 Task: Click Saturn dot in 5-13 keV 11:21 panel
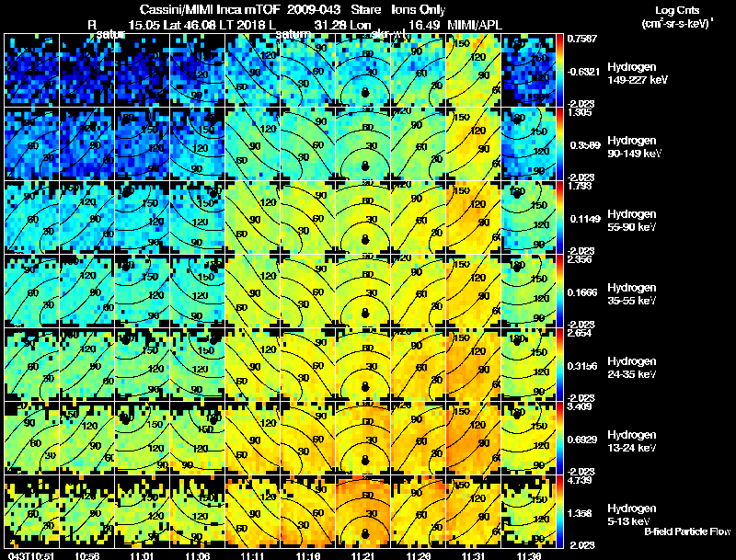365,533
